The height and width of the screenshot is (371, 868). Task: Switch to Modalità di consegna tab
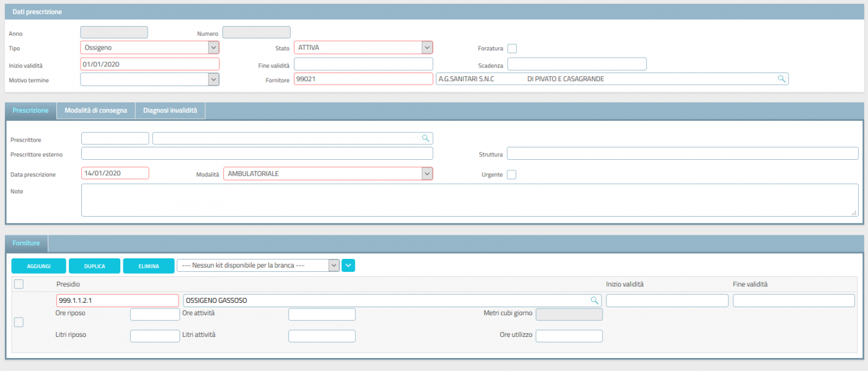(96, 110)
